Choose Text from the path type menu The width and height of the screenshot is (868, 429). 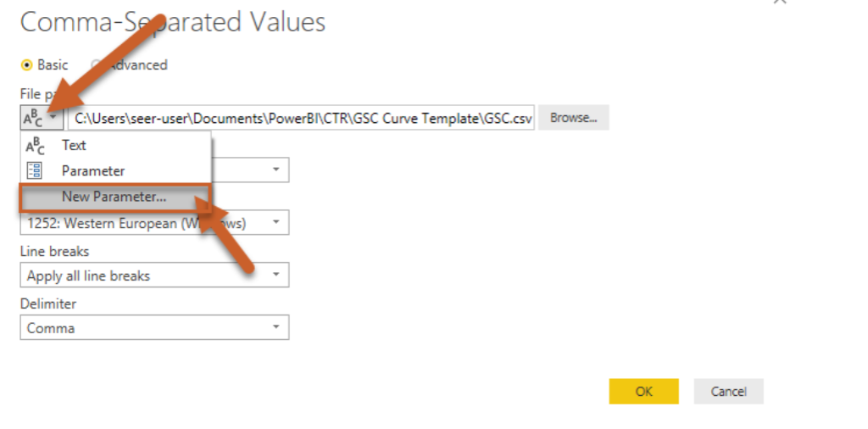74,146
